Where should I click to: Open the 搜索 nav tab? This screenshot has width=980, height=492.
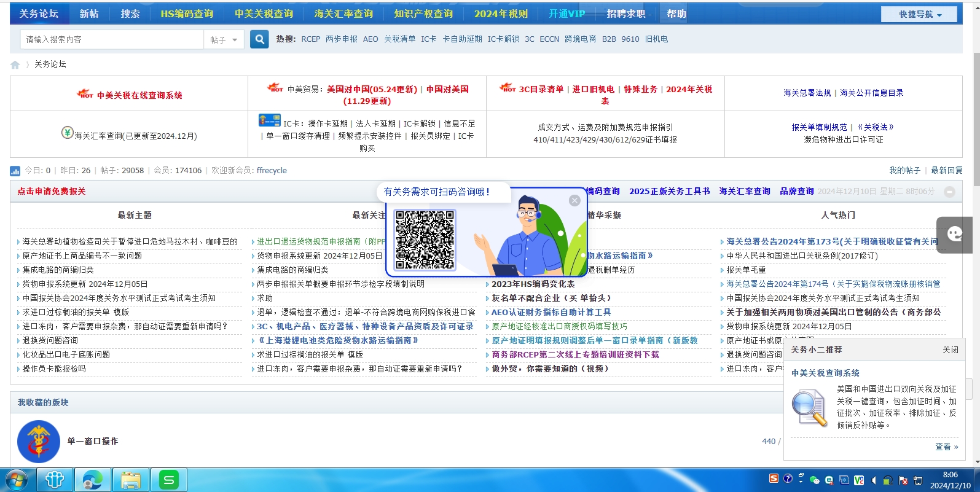(130, 14)
